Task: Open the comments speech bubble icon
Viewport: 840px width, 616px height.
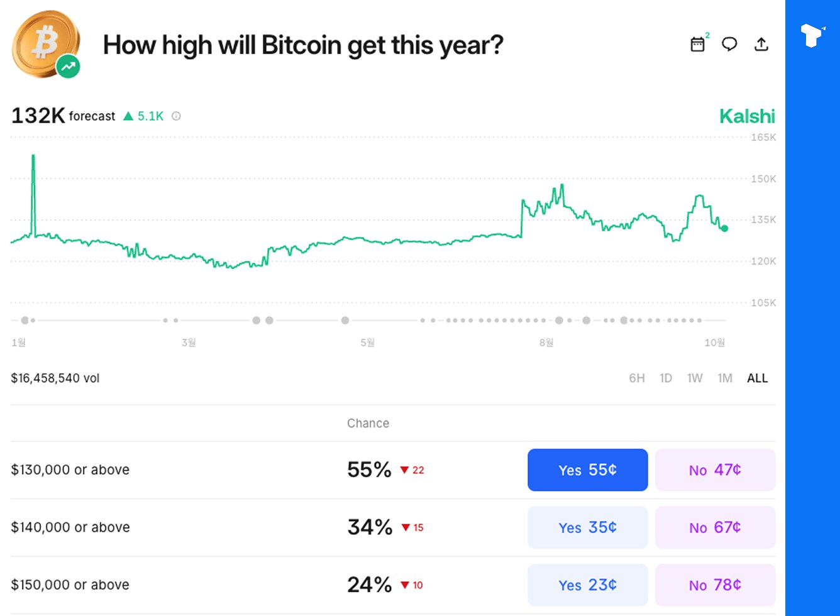Action: coord(729,44)
